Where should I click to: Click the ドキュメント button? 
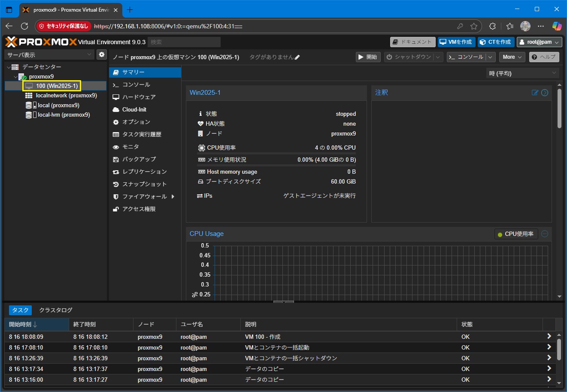click(x=412, y=42)
